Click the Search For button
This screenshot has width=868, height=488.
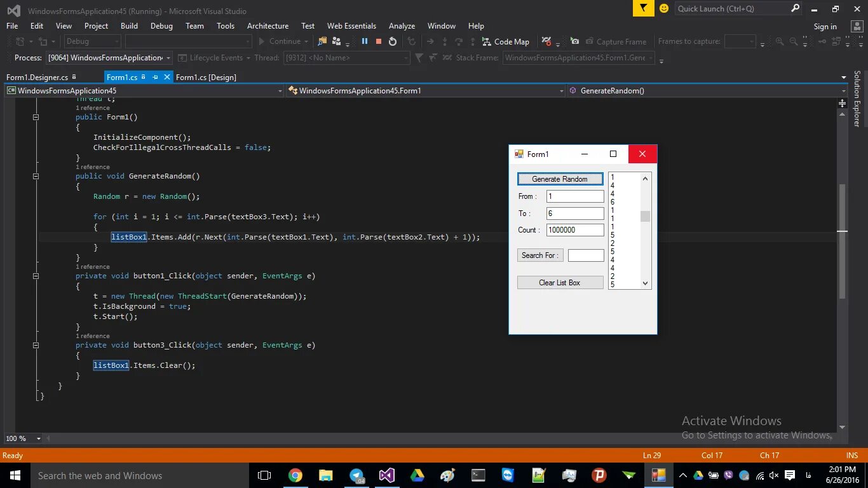coord(540,255)
